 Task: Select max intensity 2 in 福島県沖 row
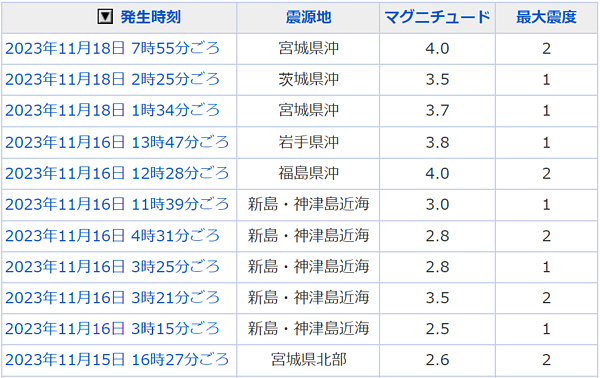point(546,174)
